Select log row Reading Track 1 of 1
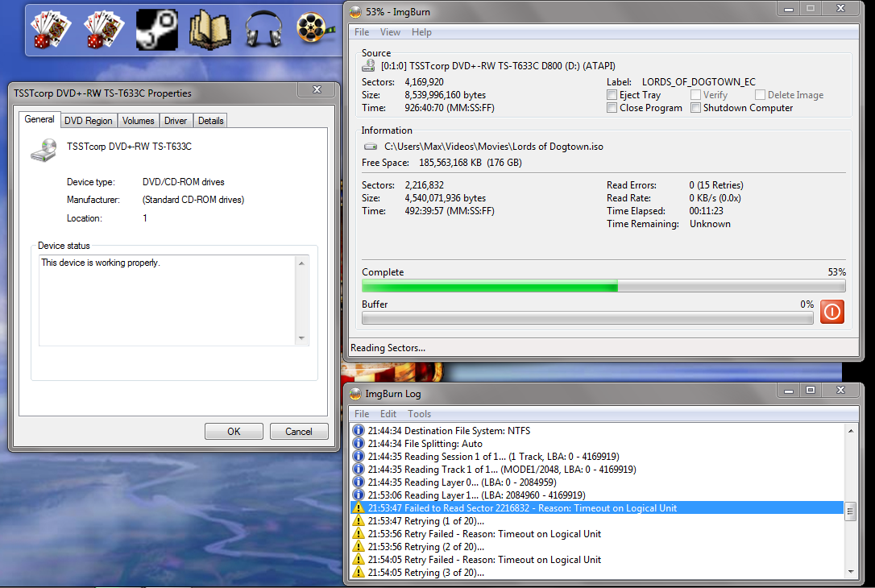875x588 pixels. pos(596,469)
